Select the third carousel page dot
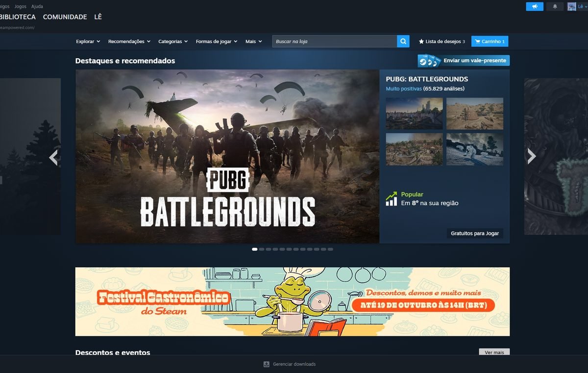 (269, 249)
